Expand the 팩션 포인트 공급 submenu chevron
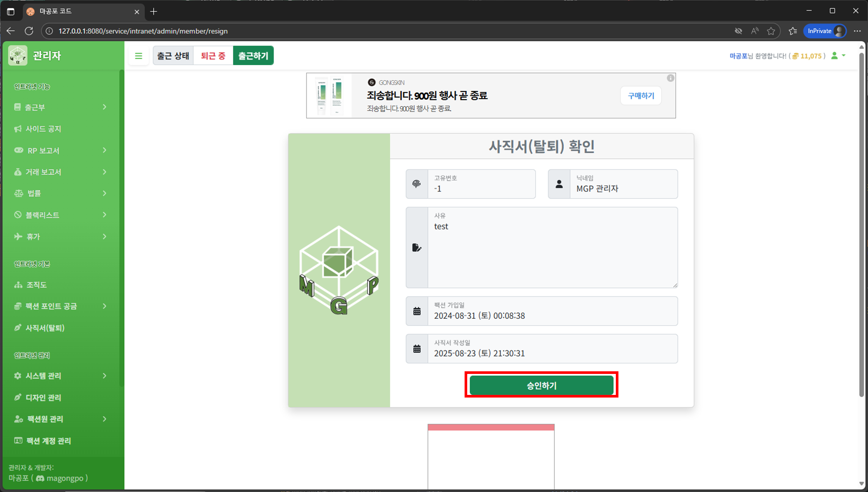868x492 pixels. pyautogui.click(x=104, y=306)
